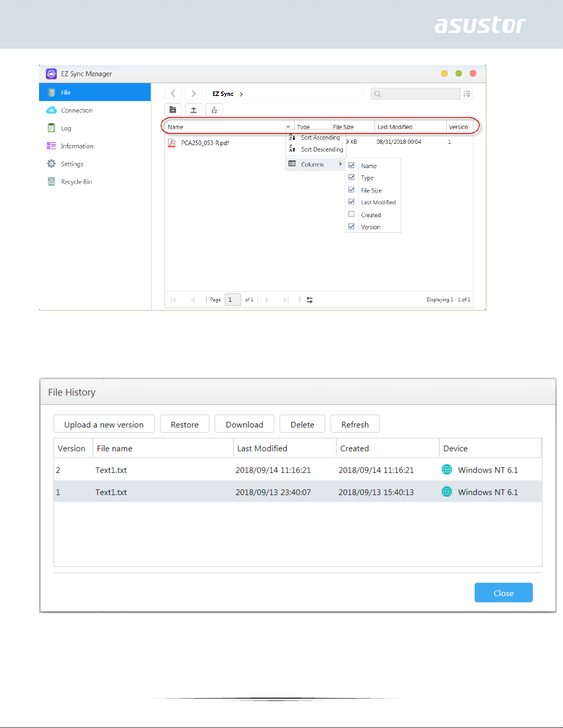563x728 pixels.
Task: Go to the first page icon
Action: (173, 300)
